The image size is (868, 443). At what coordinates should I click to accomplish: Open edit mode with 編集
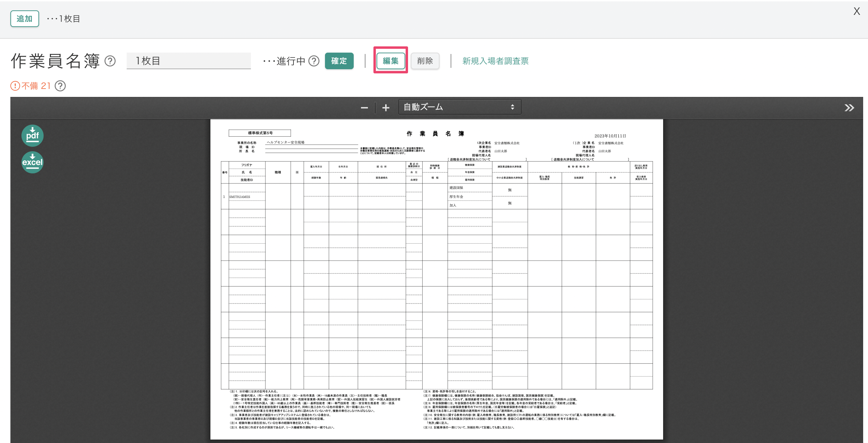390,61
